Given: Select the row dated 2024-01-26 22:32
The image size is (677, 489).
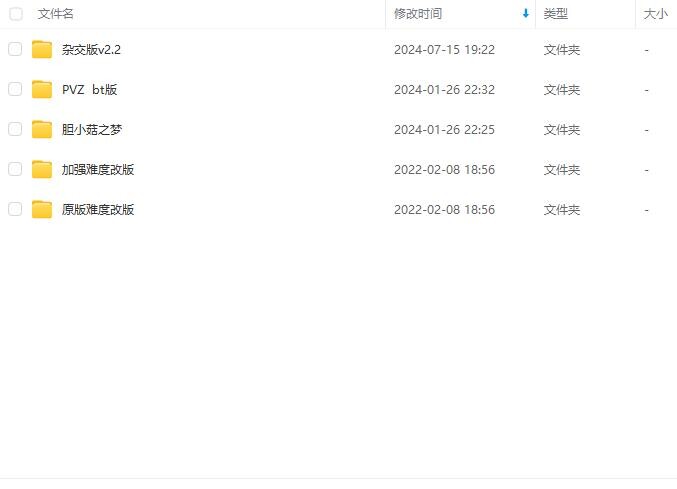Looking at the screenshot, I should click(x=338, y=89).
